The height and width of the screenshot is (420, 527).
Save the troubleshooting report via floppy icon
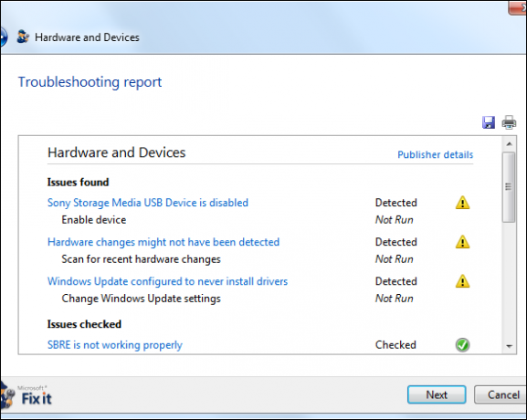point(489,122)
